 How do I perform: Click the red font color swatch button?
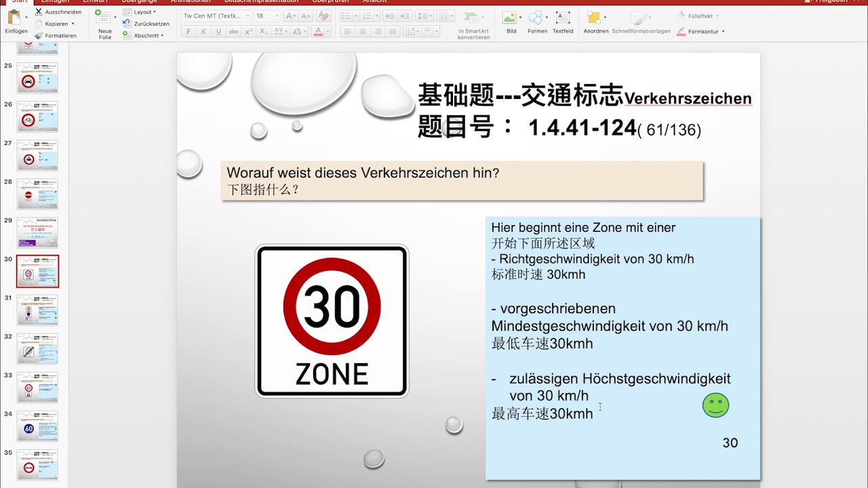pos(318,31)
